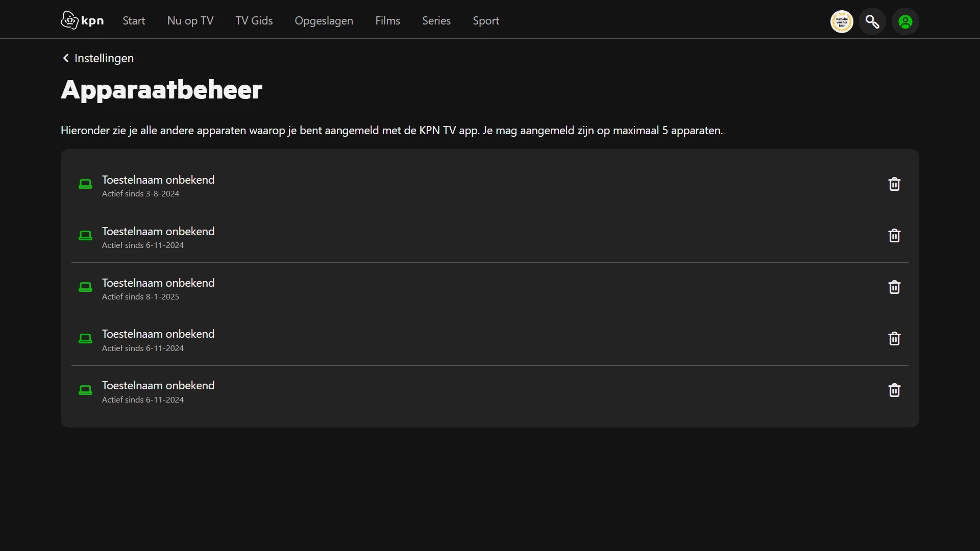The width and height of the screenshot is (980, 551).
Task: Open the green profile account icon
Action: pyautogui.click(x=905, y=21)
